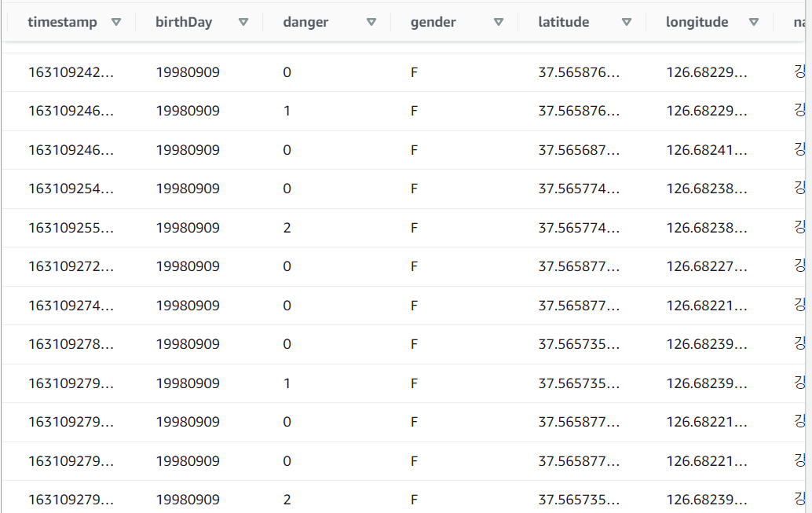Image resolution: width=812 pixels, height=513 pixels.
Task: Open the gender column filter icon
Action: 499,22
